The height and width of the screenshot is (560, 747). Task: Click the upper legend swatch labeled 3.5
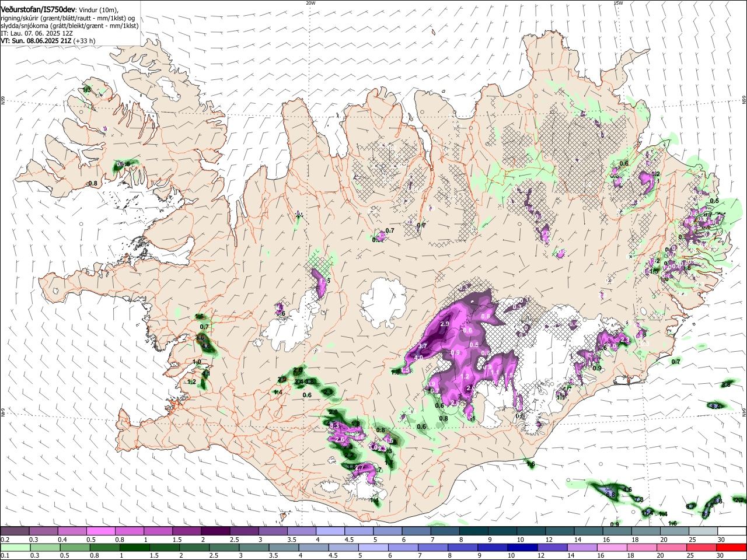click(x=301, y=531)
